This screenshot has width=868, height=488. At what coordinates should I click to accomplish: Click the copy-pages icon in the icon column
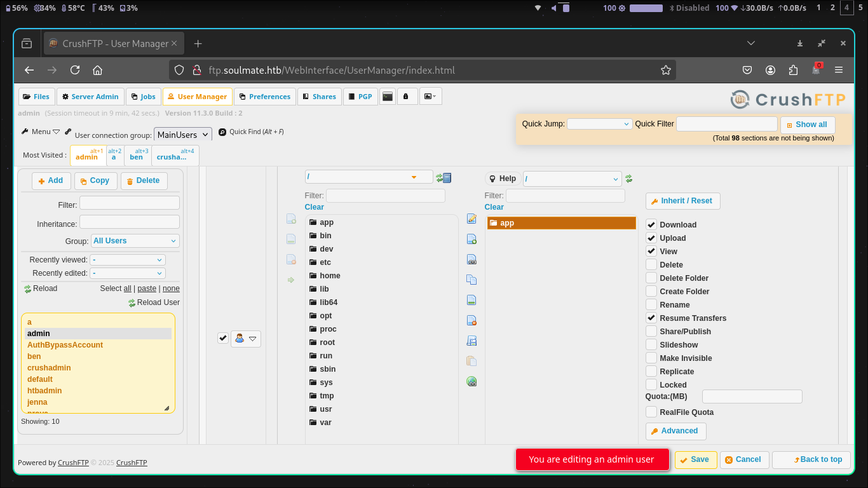coord(471,279)
